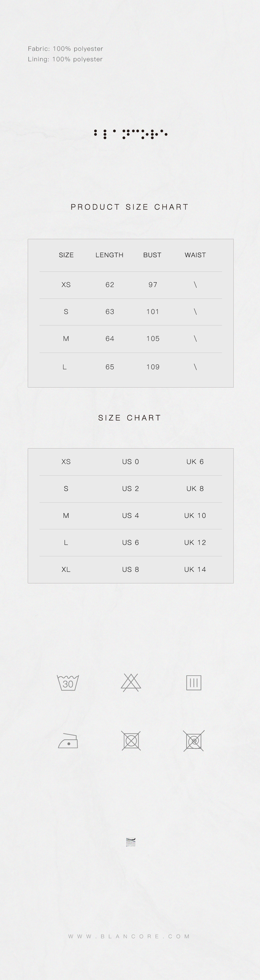Click the US 4 size cell

click(x=130, y=515)
